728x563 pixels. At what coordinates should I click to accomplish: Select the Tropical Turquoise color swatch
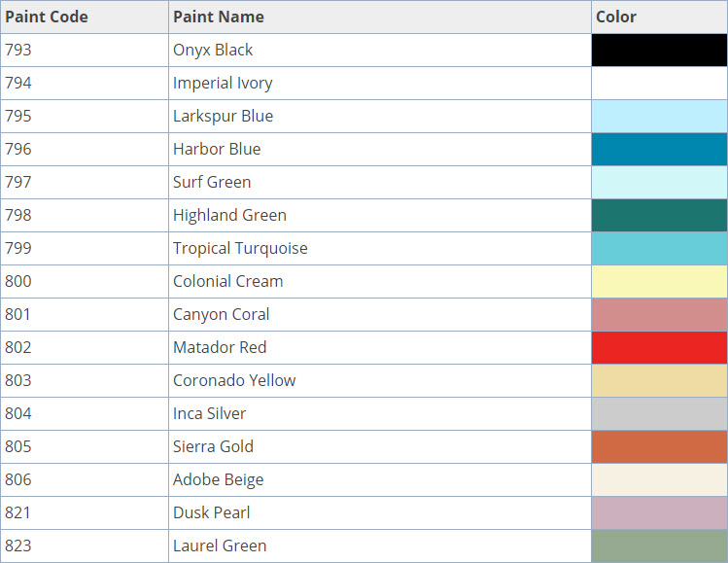[659, 249]
